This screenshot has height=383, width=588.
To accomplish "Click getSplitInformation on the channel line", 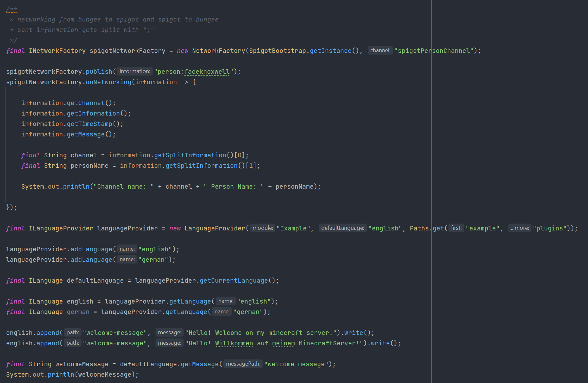I will [x=190, y=155].
